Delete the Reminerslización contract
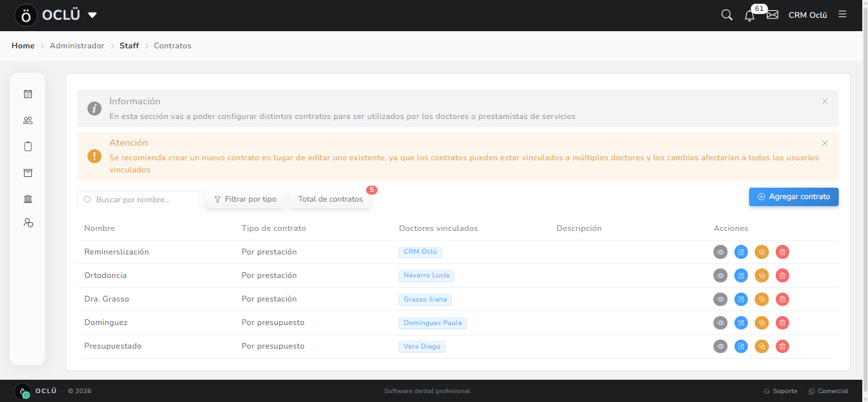Viewport: 868px width, 402px height. click(783, 252)
